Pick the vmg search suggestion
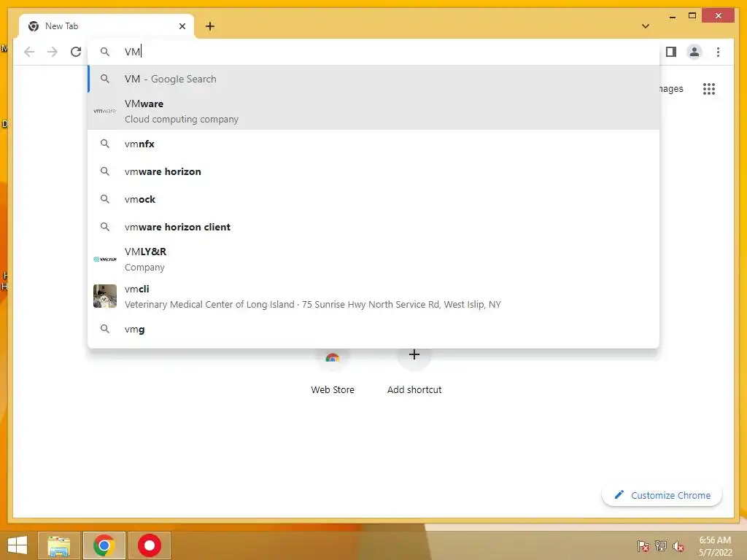Image resolution: width=747 pixels, height=560 pixels. click(x=373, y=329)
